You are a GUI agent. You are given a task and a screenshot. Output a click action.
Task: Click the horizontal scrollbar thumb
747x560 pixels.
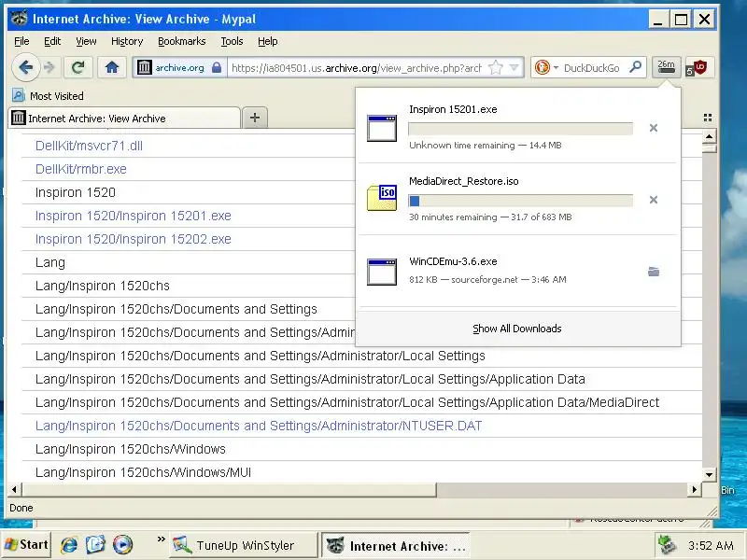pos(229,489)
